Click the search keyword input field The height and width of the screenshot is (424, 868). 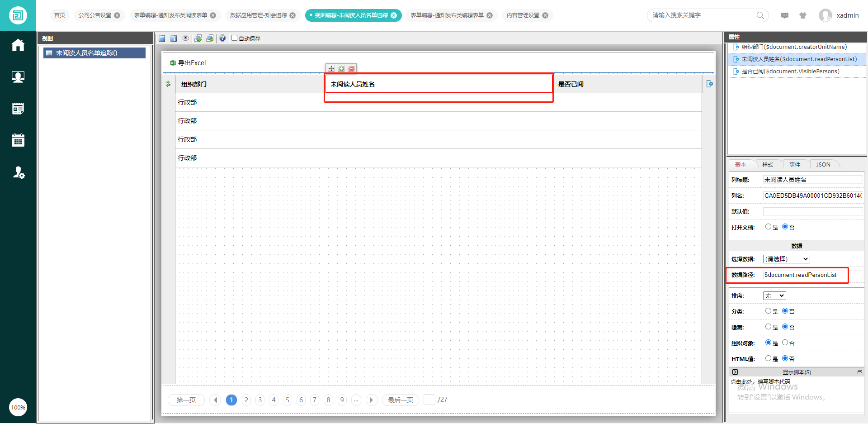[x=703, y=15]
